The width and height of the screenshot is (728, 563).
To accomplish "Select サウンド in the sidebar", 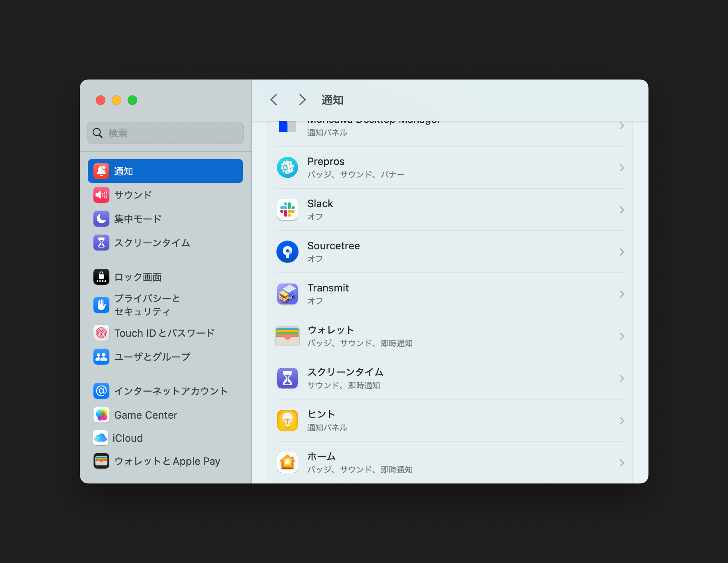I will 165,195.
